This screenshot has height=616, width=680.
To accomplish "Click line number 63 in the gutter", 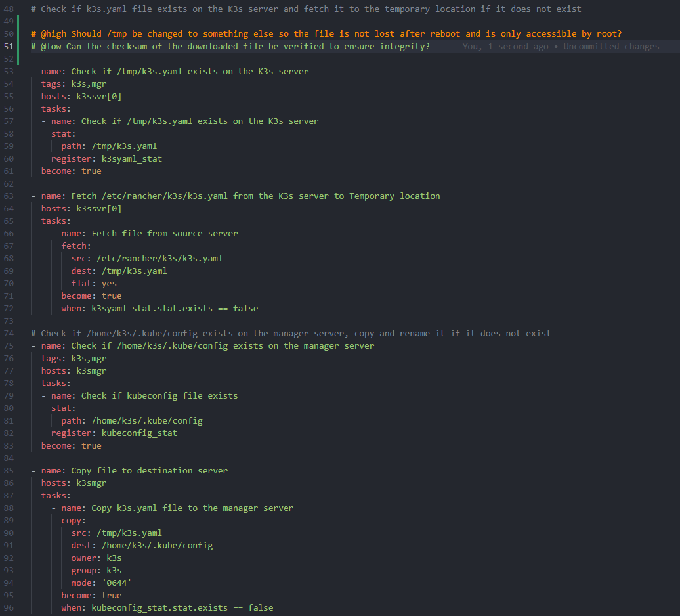I will [9, 196].
